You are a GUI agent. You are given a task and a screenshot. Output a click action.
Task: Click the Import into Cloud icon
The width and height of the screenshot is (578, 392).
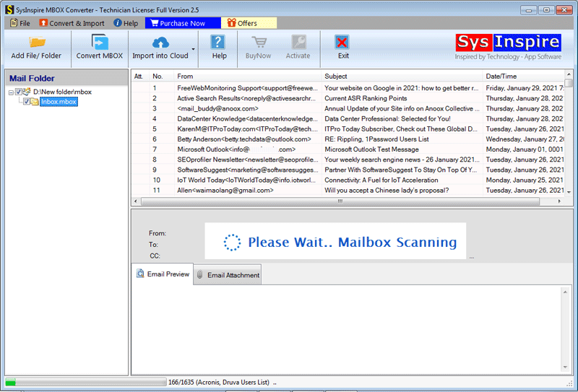click(160, 43)
